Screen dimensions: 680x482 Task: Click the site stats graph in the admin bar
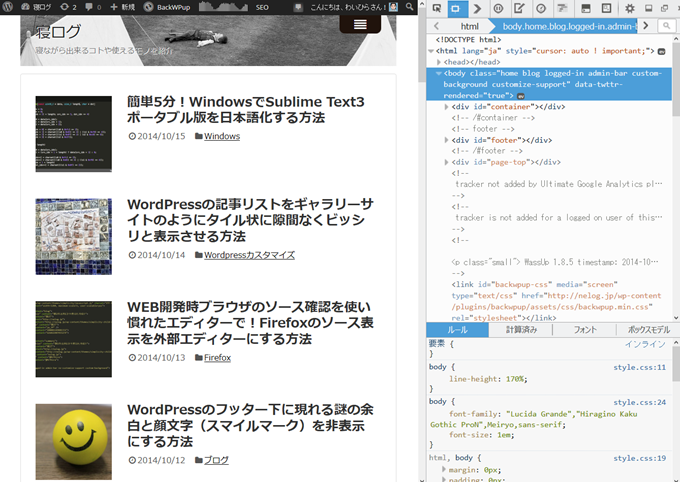coord(223,7)
